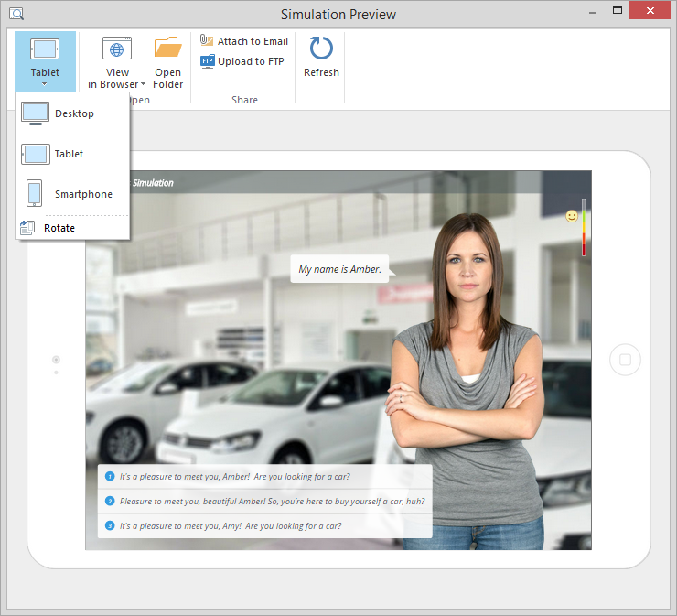Select Desktop from the device menu
The image size is (677, 616).
[x=73, y=113]
